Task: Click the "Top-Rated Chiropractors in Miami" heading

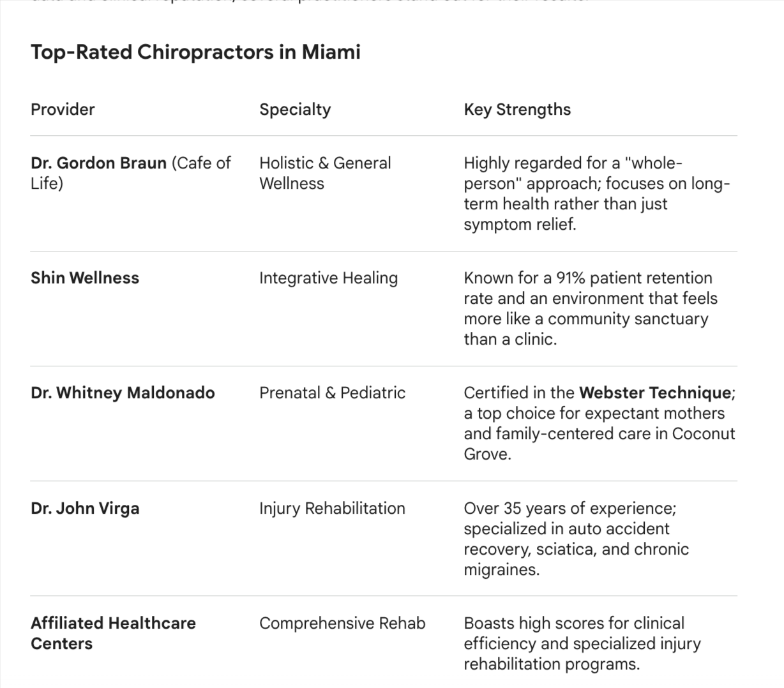Action: pos(195,52)
